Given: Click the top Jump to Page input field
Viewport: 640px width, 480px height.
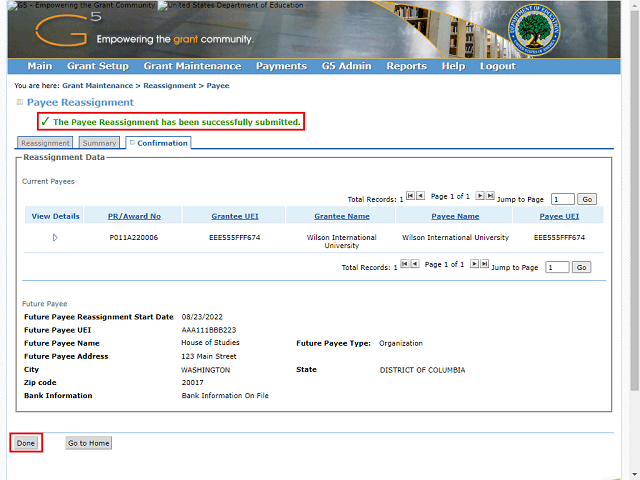Looking at the screenshot, I should tap(563, 199).
